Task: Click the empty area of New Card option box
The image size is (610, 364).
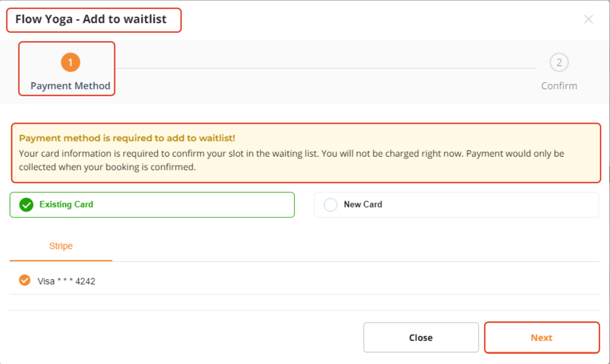Action: point(490,205)
